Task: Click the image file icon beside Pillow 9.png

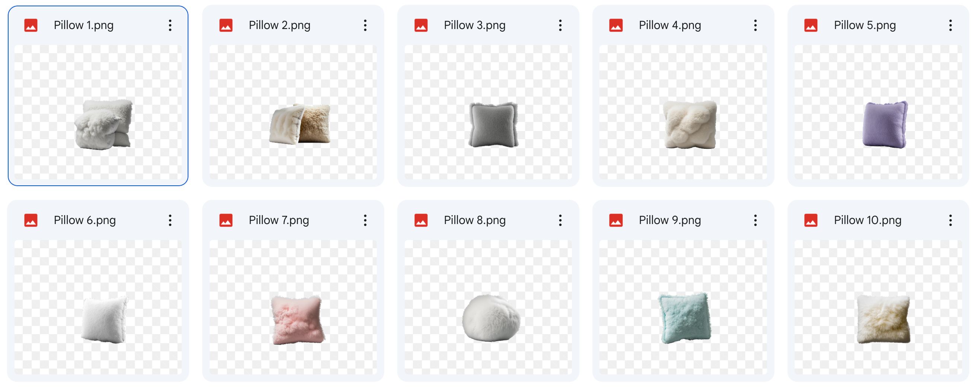Action: (616, 220)
